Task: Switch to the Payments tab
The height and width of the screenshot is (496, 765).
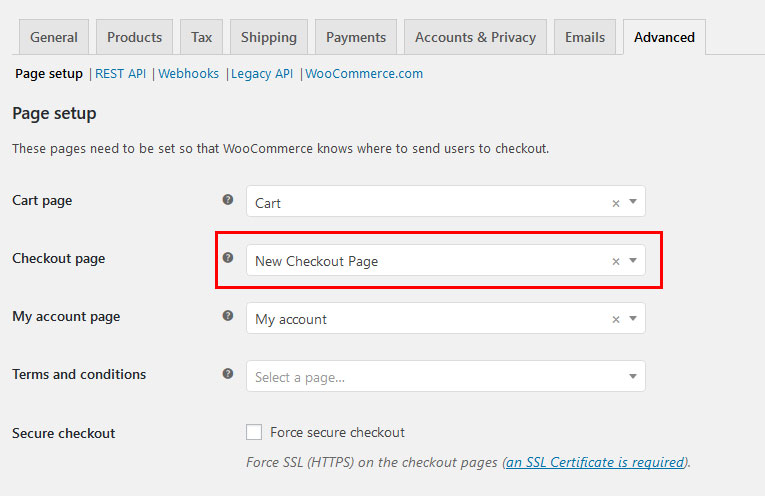Action: (356, 37)
